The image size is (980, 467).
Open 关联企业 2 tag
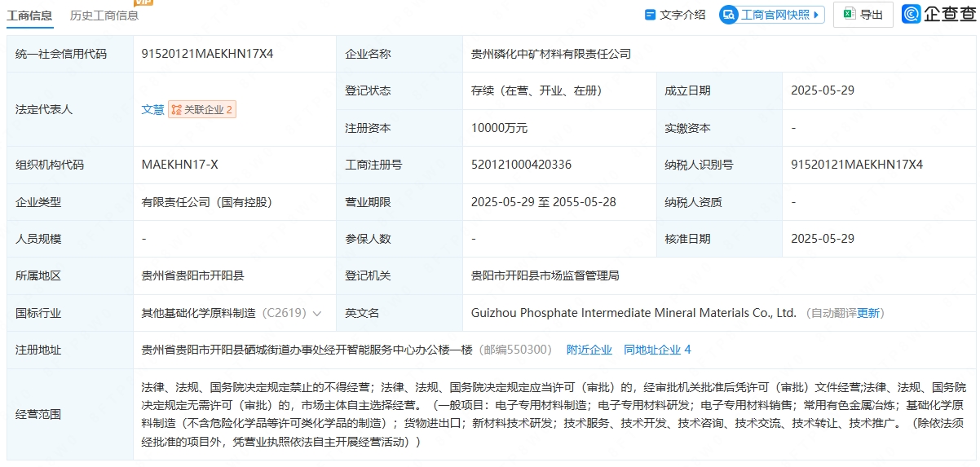click(202, 109)
